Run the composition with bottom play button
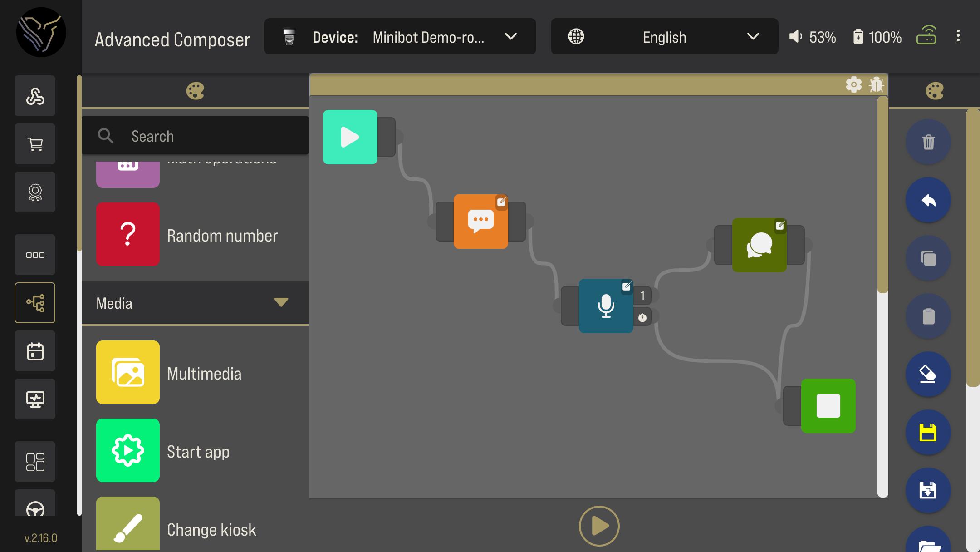The image size is (980, 552). click(x=599, y=526)
